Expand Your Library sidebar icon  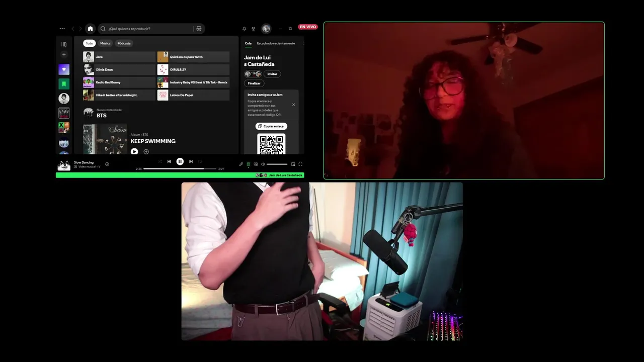coord(64,44)
